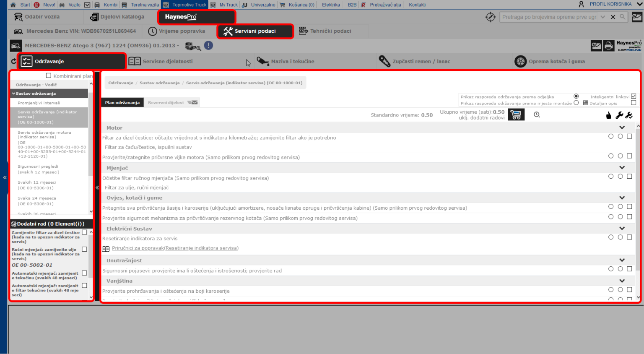The height and width of the screenshot is (354, 644).
Task: Select radio Prikaz rasporeda prema odjeljka
Action: click(x=576, y=96)
